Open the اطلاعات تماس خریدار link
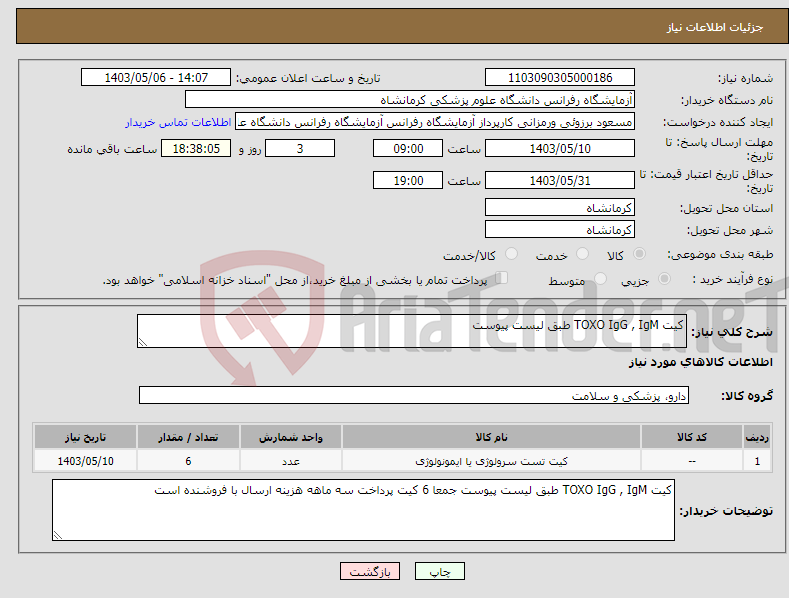789x598 pixels. point(178,122)
